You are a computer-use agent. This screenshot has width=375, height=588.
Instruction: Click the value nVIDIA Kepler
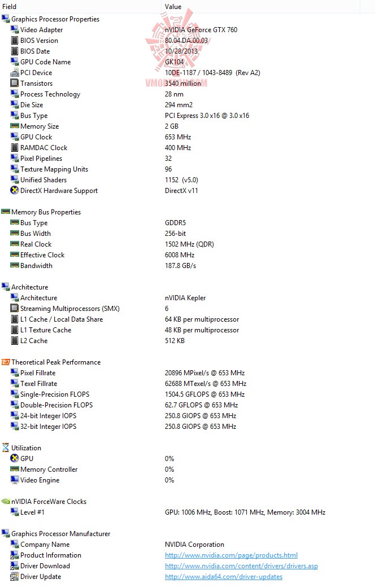point(185,298)
